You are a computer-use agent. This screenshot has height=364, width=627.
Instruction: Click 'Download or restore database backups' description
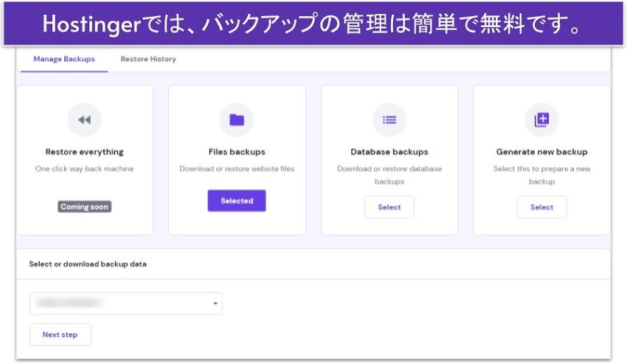(389, 175)
